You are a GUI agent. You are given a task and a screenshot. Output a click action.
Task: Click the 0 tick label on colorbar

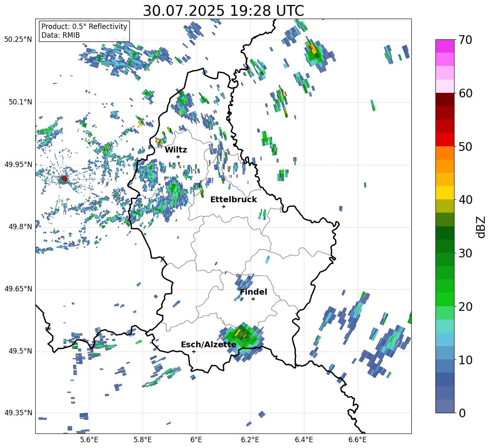click(x=462, y=413)
